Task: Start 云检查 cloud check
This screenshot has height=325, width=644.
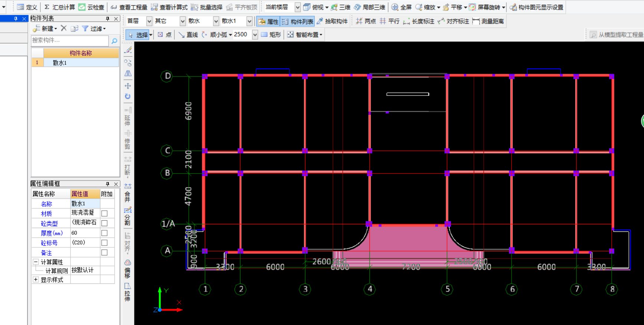Action: (x=91, y=7)
